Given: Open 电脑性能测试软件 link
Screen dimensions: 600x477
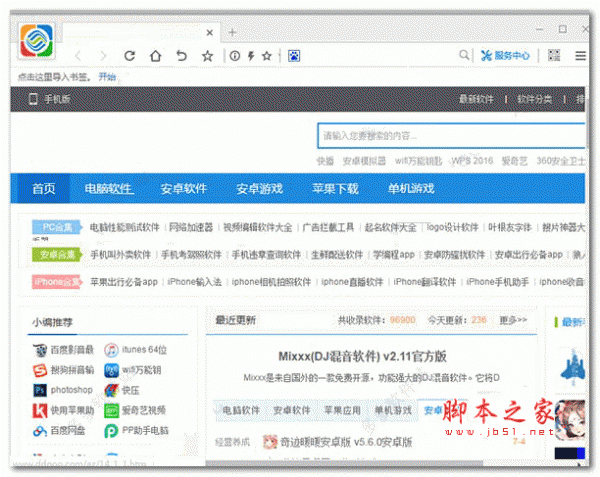Looking at the screenshot, I should pyautogui.click(x=124, y=228).
